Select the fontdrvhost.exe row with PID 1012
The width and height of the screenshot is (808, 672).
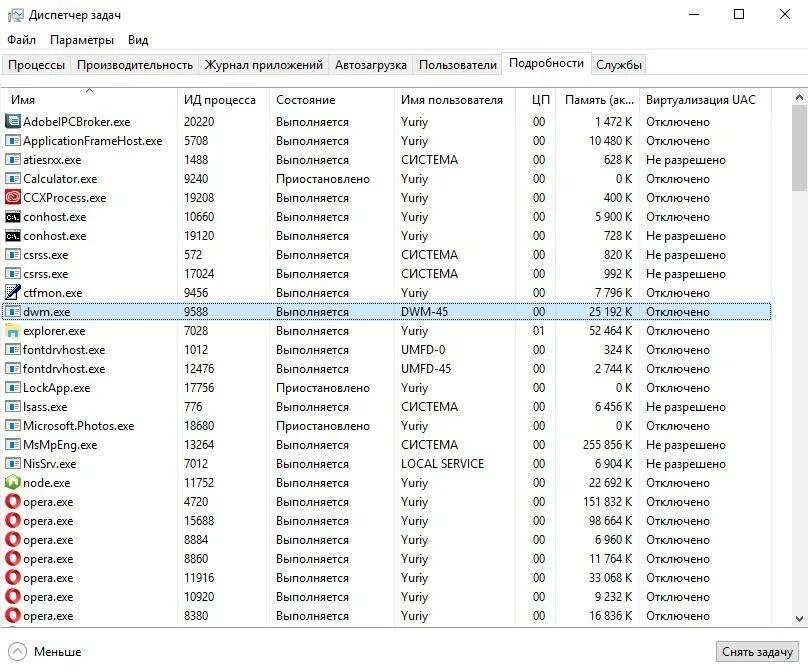pos(386,349)
